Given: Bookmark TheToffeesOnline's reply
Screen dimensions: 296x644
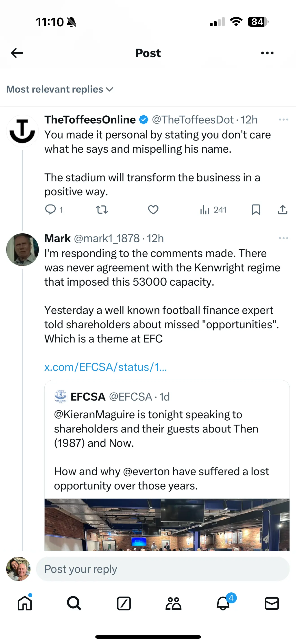Looking at the screenshot, I should pos(256,210).
